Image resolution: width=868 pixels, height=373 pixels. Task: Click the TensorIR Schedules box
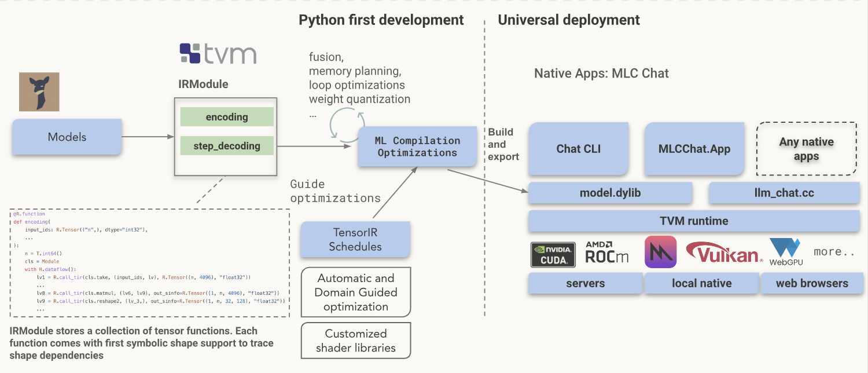355,240
